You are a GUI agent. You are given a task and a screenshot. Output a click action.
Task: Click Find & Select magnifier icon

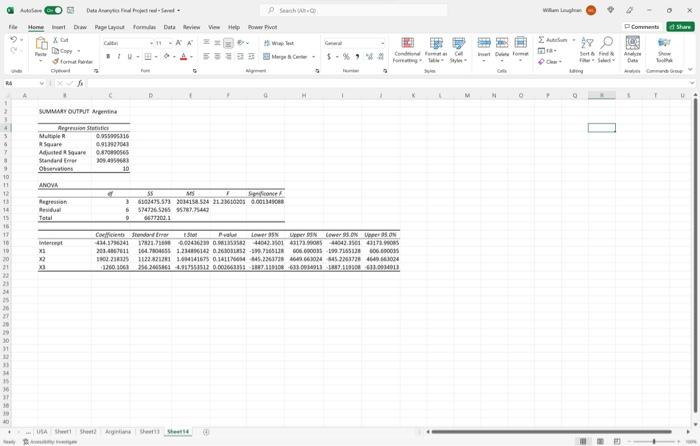coord(606,43)
